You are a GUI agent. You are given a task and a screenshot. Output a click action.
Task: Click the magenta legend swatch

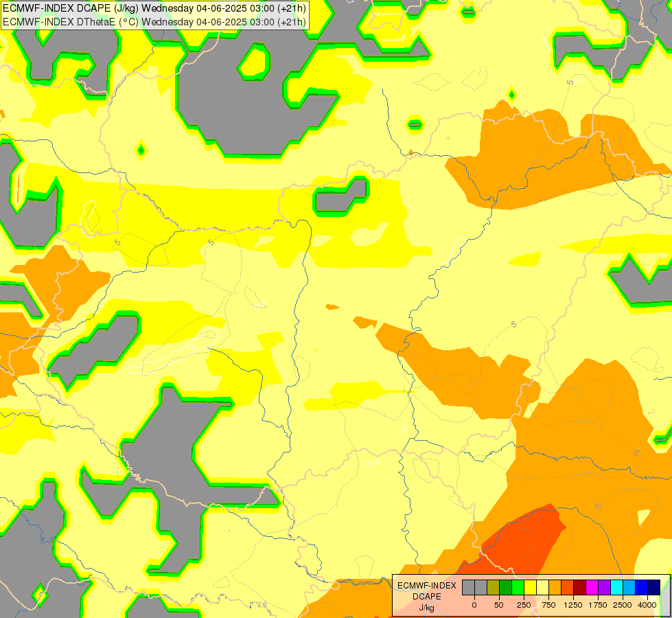click(x=592, y=587)
